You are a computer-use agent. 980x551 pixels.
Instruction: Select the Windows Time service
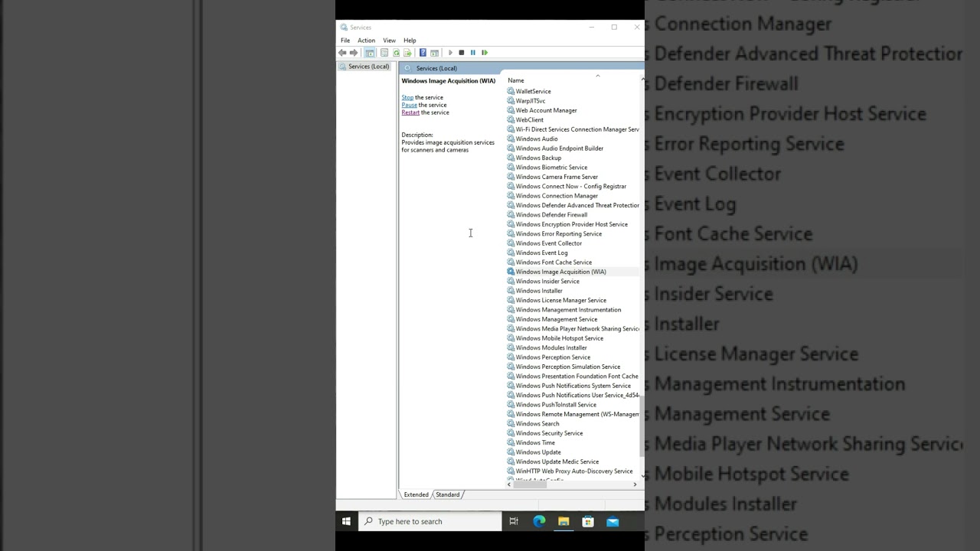[535, 442]
